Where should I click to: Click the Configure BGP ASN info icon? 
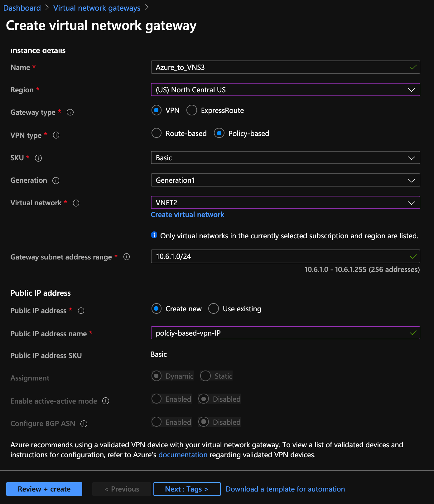coord(84,424)
